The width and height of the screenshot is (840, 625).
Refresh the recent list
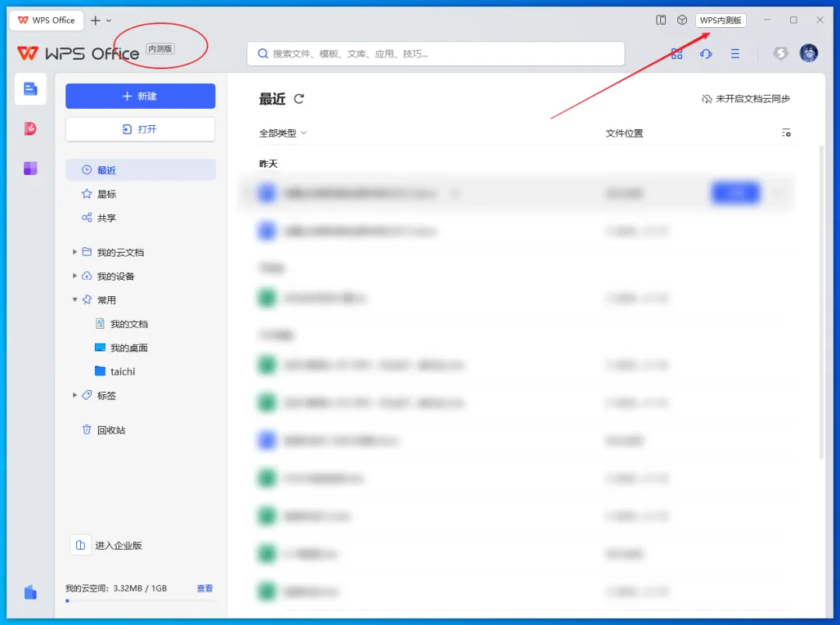pyautogui.click(x=299, y=99)
